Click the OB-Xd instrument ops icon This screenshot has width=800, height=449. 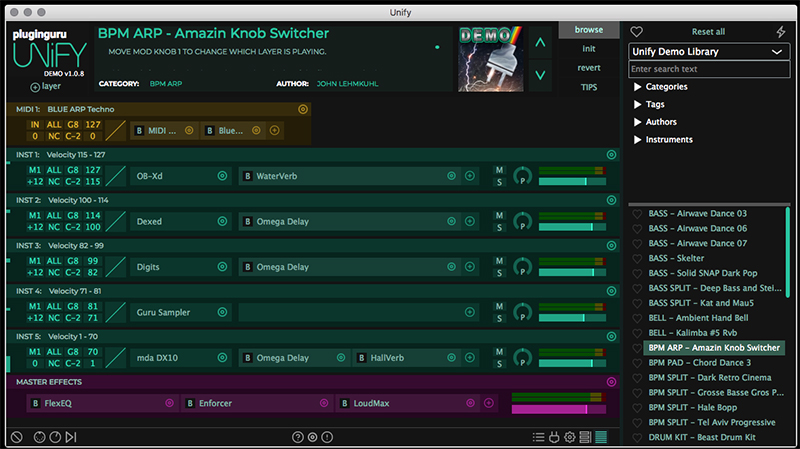click(222, 176)
